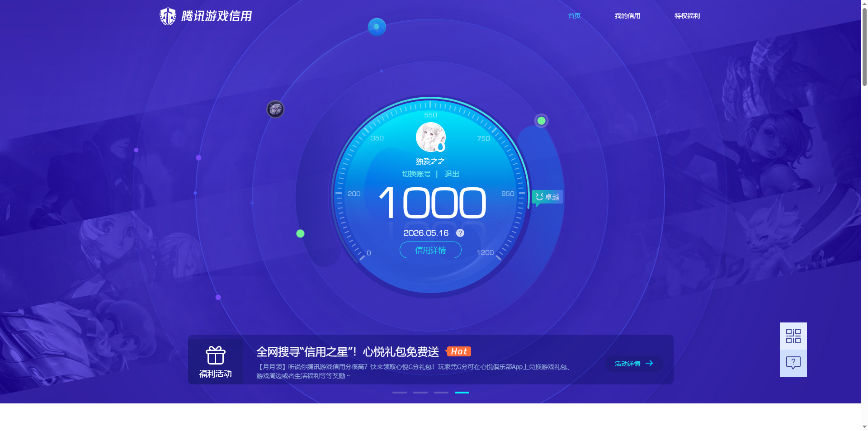Click the Tencent Game Credit shield logo
The width and height of the screenshot is (868, 431).
coord(168,16)
